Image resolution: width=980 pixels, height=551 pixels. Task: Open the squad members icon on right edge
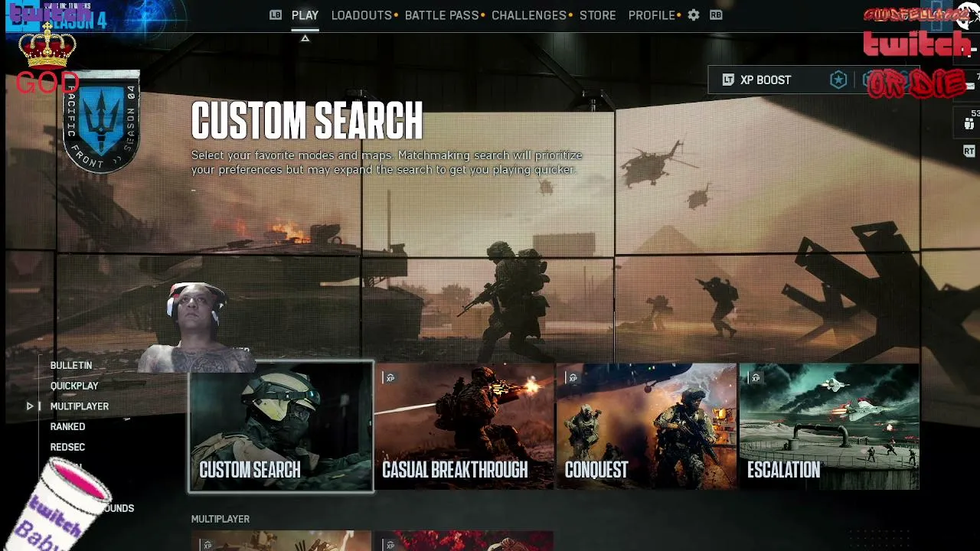pos(969,124)
